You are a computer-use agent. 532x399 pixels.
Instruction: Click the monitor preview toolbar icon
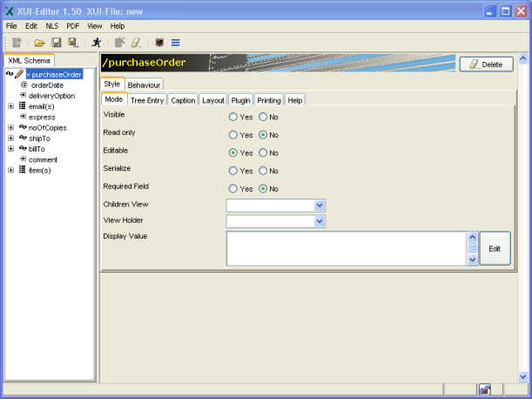pos(159,42)
